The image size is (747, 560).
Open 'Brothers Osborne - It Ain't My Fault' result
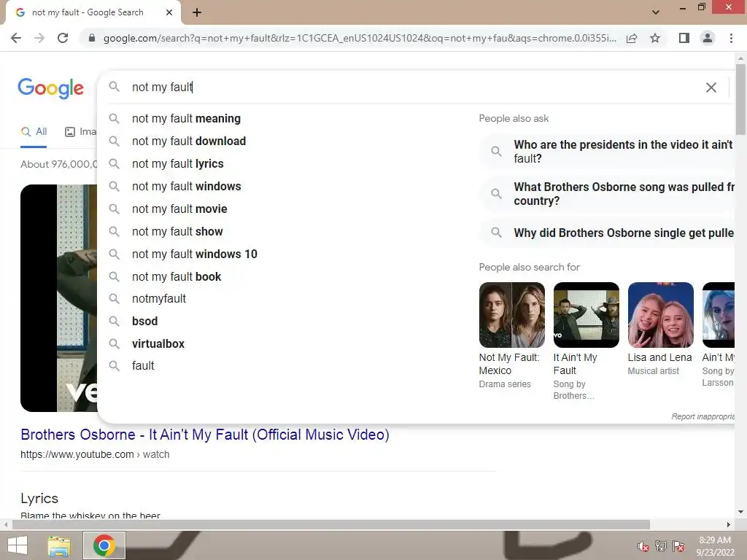pyautogui.click(x=205, y=435)
